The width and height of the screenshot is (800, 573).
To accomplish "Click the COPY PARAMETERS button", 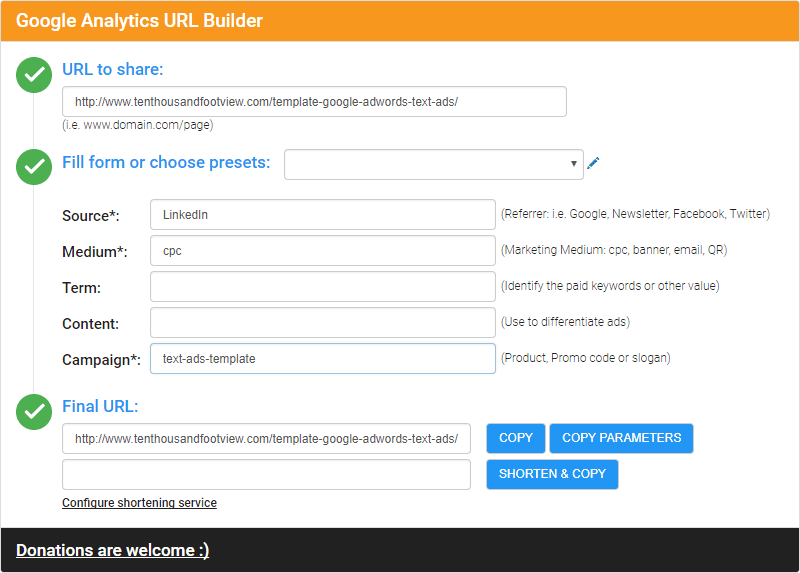I will 621,438.
